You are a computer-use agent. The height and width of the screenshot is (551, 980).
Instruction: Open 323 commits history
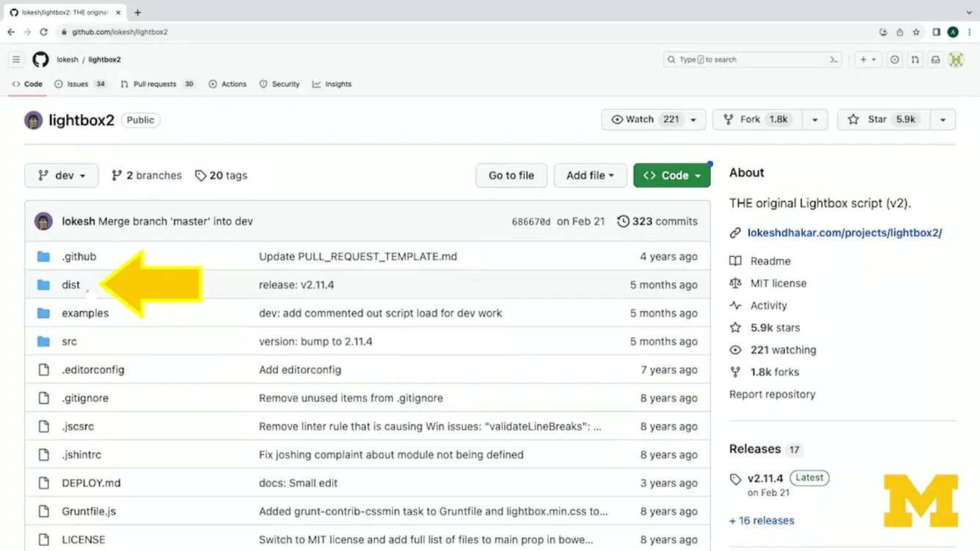pyautogui.click(x=657, y=221)
